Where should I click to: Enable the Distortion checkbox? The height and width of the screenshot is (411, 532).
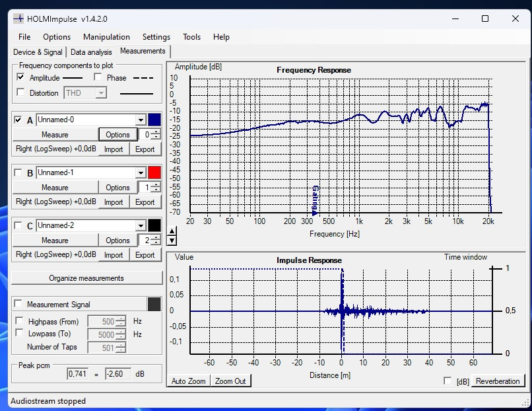pos(20,92)
